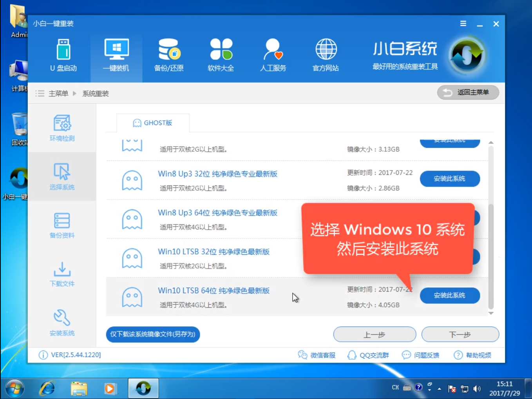Click 小白一键重装 taskbar button
This screenshot has width=532, height=399.
(143, 388)
